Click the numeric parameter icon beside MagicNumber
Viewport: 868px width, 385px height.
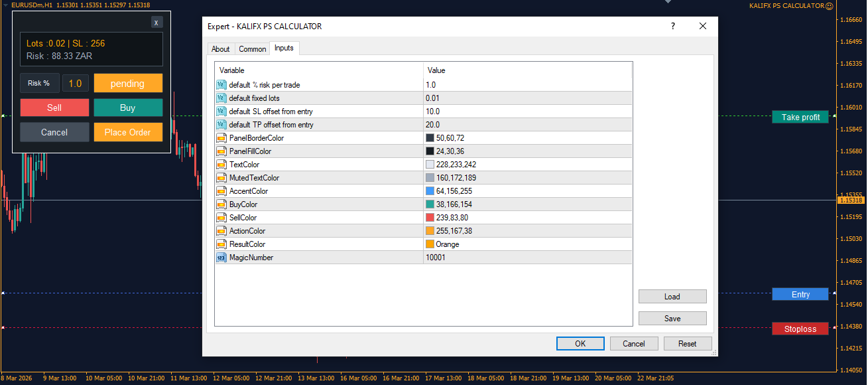coord(221,257)
